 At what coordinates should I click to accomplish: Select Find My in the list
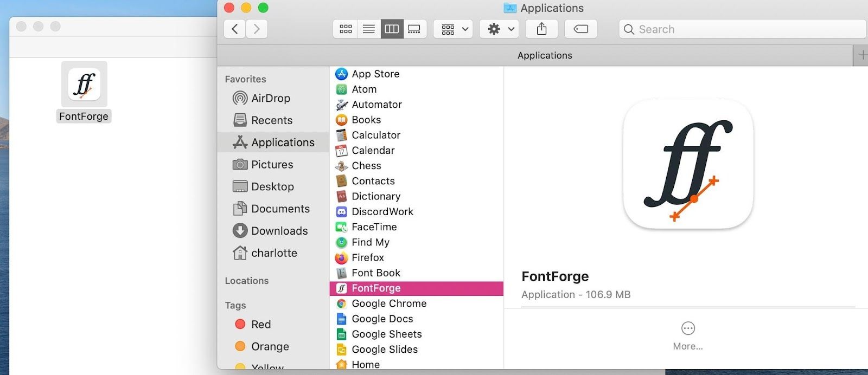pyautogui.click(x=416, y=242)
